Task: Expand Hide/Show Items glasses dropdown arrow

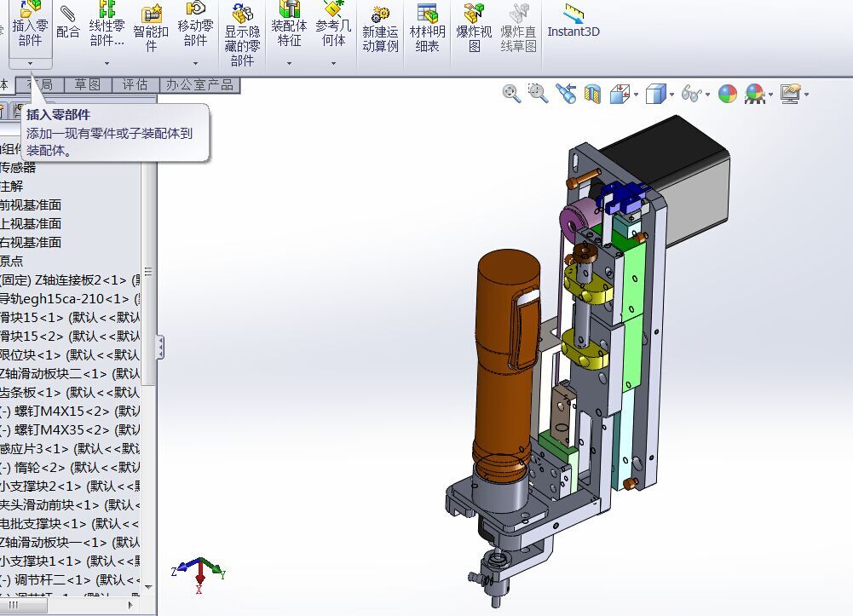Action: (708, 95)
